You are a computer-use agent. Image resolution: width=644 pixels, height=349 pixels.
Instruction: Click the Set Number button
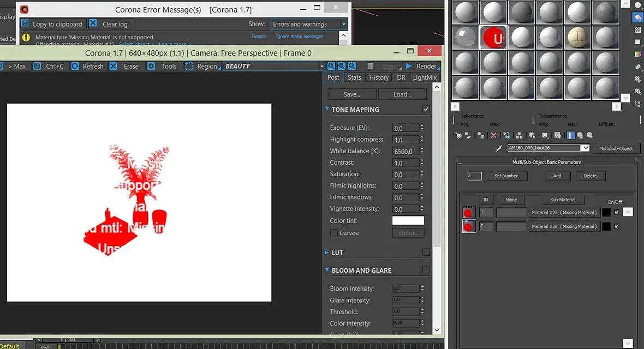tap(506, 176)
